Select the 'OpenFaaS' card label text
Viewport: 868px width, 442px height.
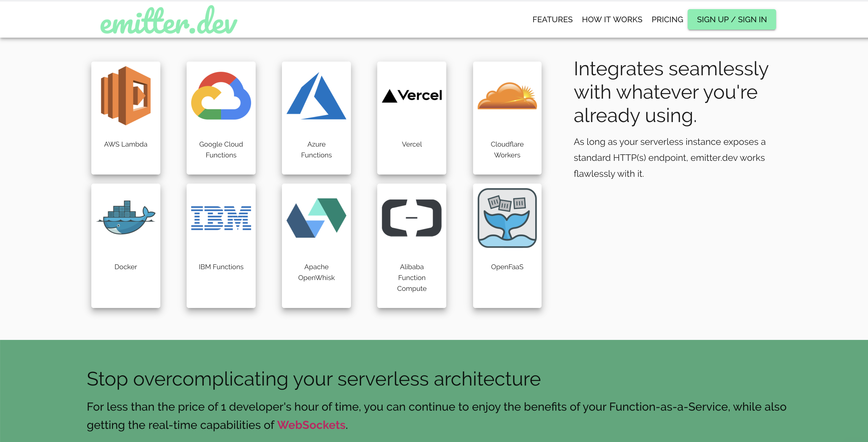507,267
